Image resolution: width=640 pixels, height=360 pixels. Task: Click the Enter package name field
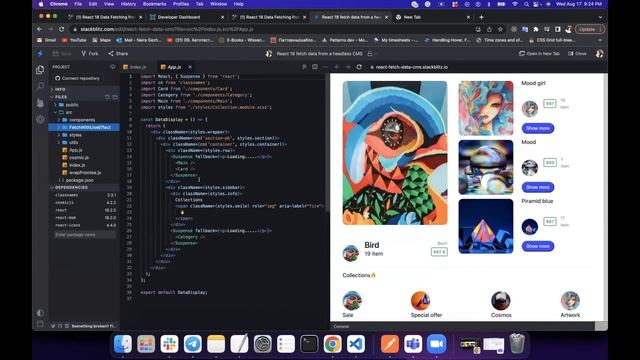tap(84, 235)
